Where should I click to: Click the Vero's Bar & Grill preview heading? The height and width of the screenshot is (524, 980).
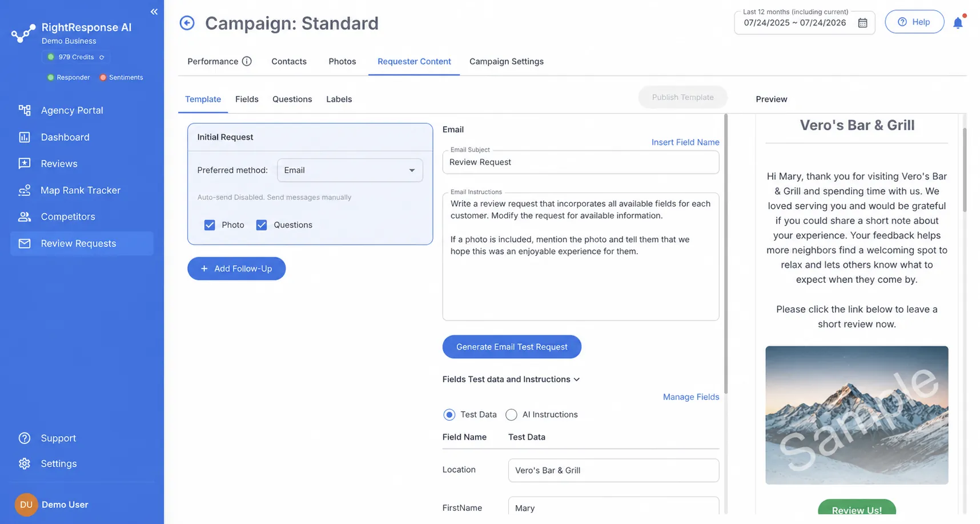click(x=857, y=125)
